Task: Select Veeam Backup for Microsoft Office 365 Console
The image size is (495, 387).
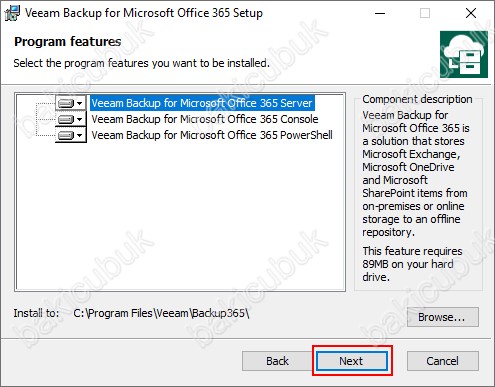Action: [205, 119]
